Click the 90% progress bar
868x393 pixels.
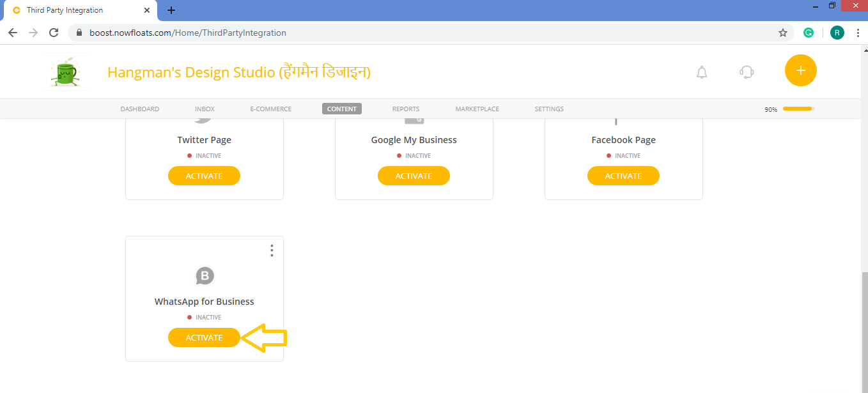(798, 109)
